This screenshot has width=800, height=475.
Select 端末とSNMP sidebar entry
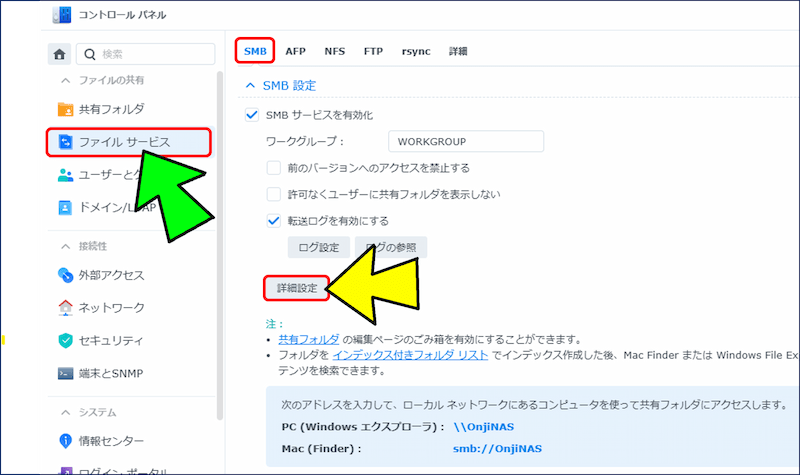[x=111, y=373]
